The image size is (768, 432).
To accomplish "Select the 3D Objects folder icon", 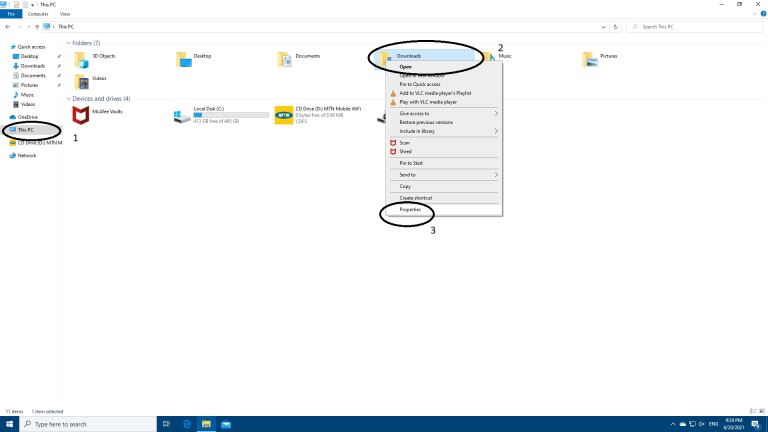I will [81, 60].
